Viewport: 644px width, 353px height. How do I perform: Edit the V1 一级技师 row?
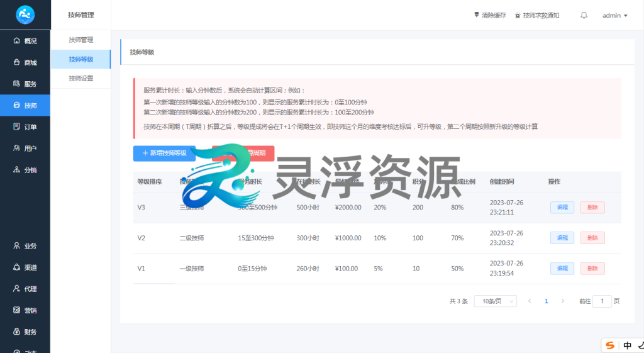[562, 268]
